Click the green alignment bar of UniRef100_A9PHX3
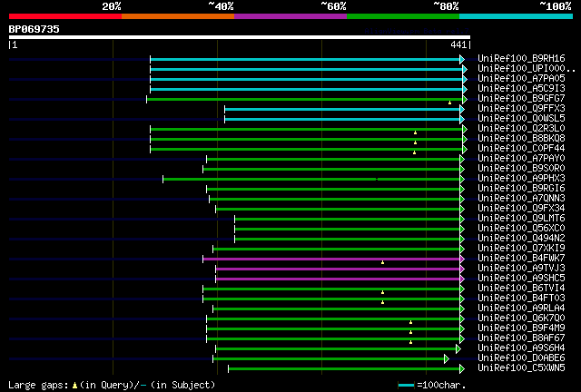This screenshot has height=392, width=581. pos(311,180)
